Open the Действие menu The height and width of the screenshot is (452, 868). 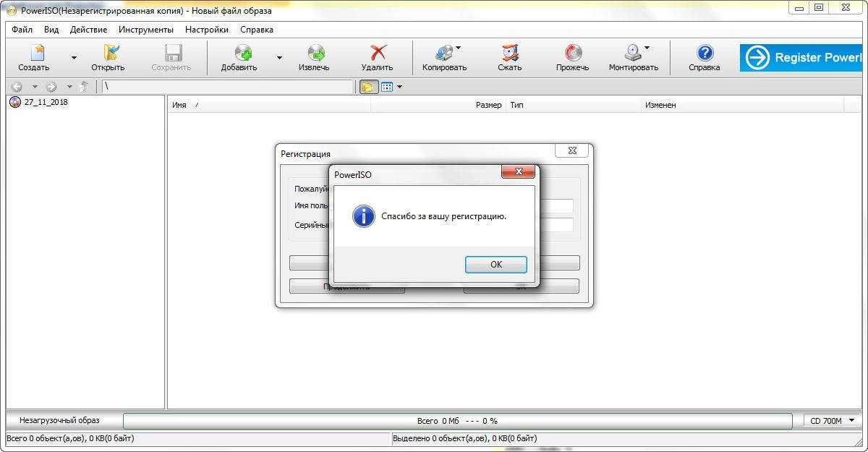point(88,30)
